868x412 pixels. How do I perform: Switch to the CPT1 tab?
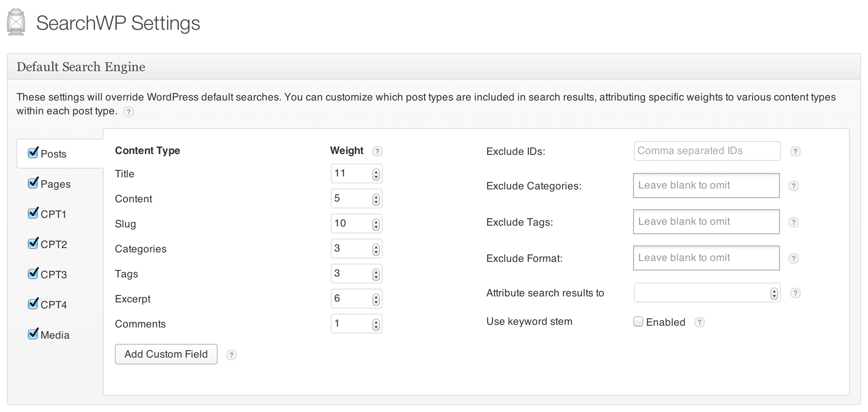[x=54, y=214]
